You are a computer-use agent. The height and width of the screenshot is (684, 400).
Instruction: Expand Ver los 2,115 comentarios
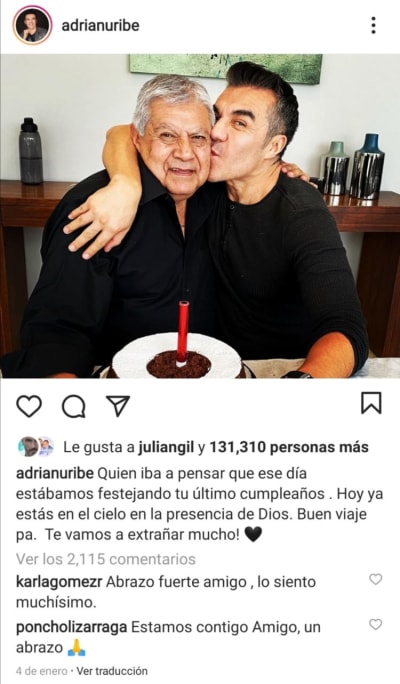pyautogui.click(x=106, y=559)
